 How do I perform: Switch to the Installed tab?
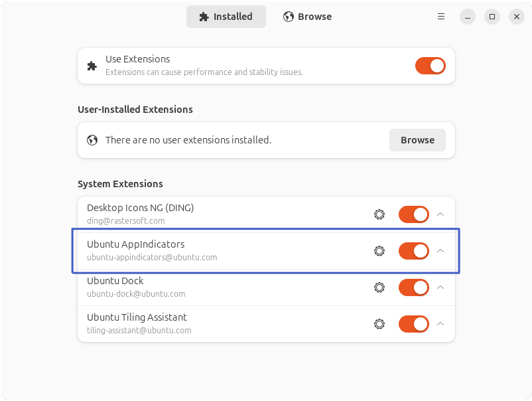226,17
